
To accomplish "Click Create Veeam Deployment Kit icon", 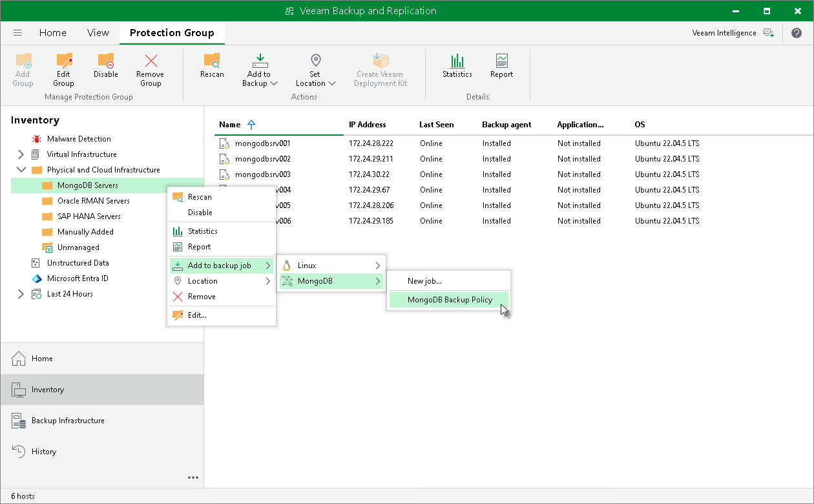I will (x=380, y=61).
